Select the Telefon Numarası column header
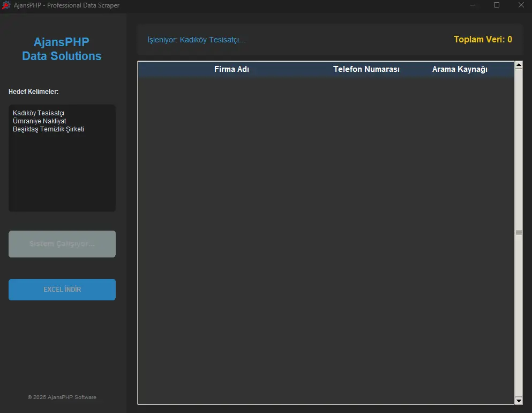The width and height of the screenshot is (532, 413). click(x=366, y=69)
